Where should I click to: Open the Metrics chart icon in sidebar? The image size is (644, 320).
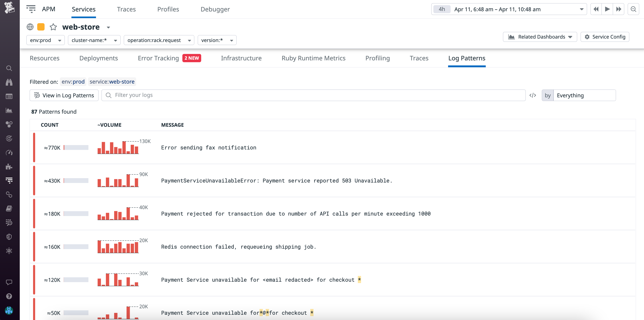tap(9, 110)
